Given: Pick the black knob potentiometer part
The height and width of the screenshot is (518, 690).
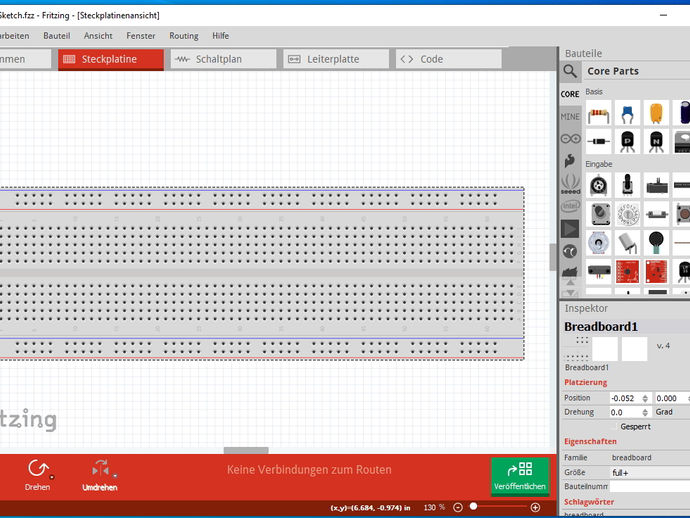Looking at the screenshot, I should click(628, 185).
